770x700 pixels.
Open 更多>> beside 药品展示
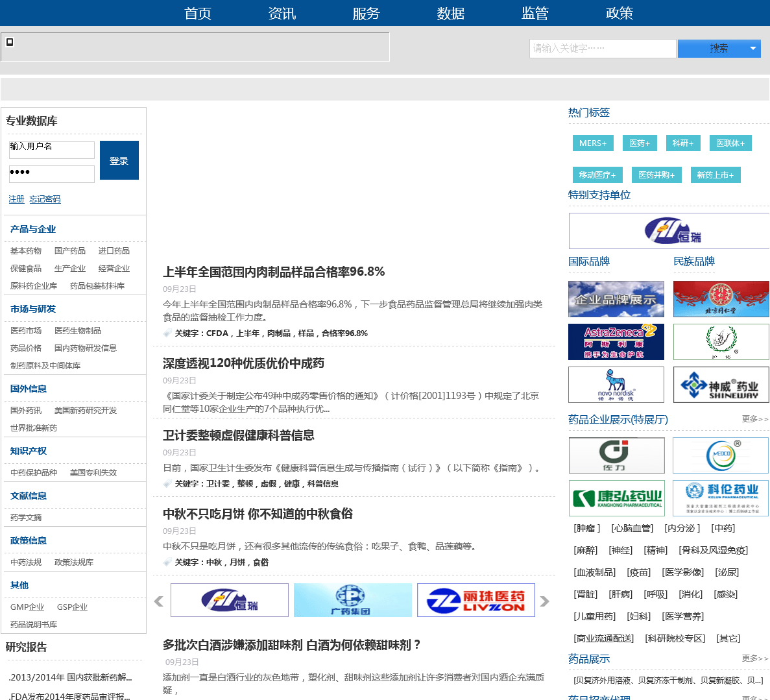coord(755,658)
